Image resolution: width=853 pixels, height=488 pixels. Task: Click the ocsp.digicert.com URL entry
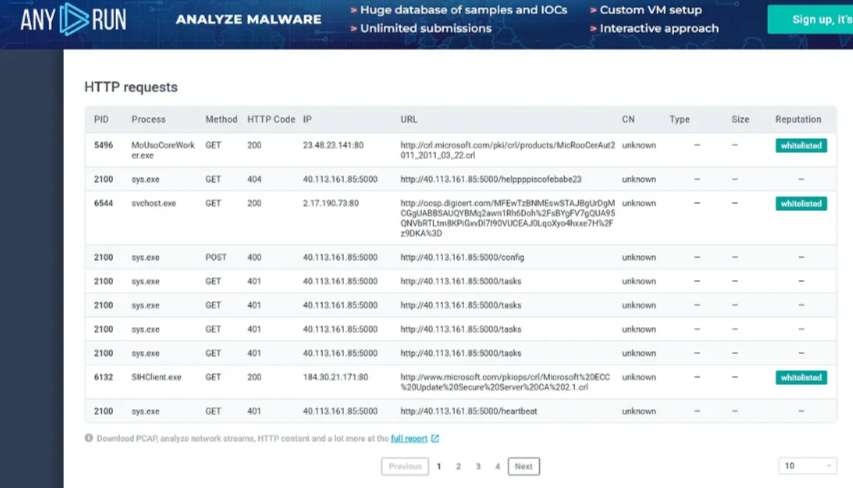point(507,218)
